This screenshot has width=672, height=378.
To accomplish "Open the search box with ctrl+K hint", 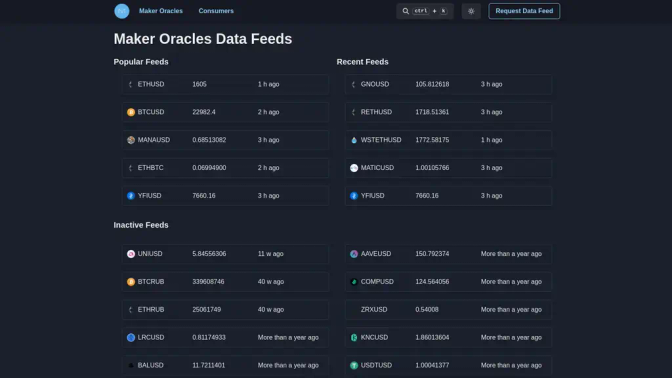I will pos(425,11).
